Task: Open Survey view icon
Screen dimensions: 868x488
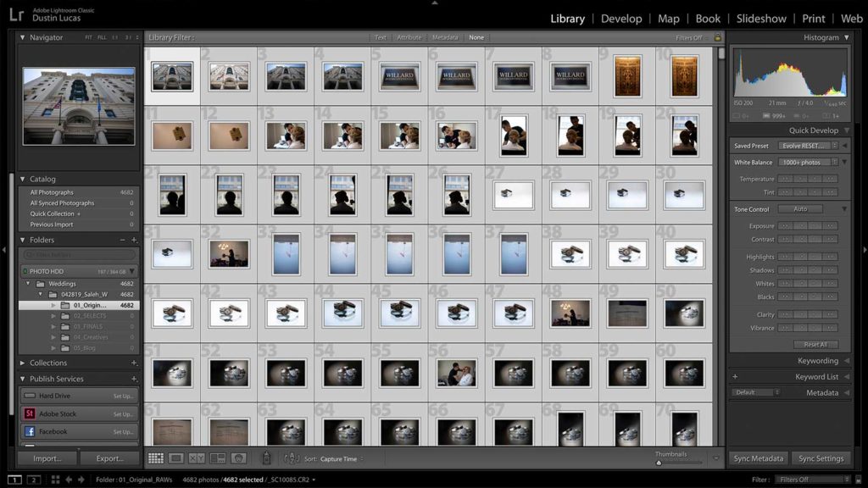Action: 218,458
